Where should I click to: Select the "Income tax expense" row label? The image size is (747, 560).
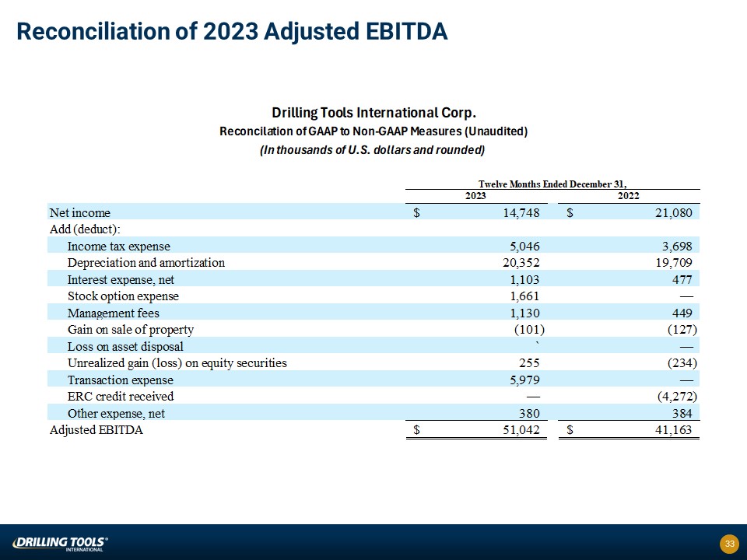click(118, 247)
